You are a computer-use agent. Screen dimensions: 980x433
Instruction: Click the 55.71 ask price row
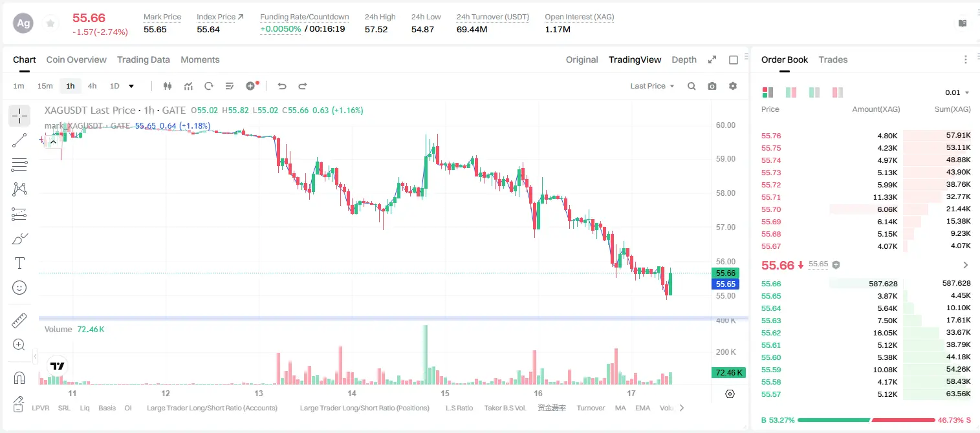(x=866, y=197)
